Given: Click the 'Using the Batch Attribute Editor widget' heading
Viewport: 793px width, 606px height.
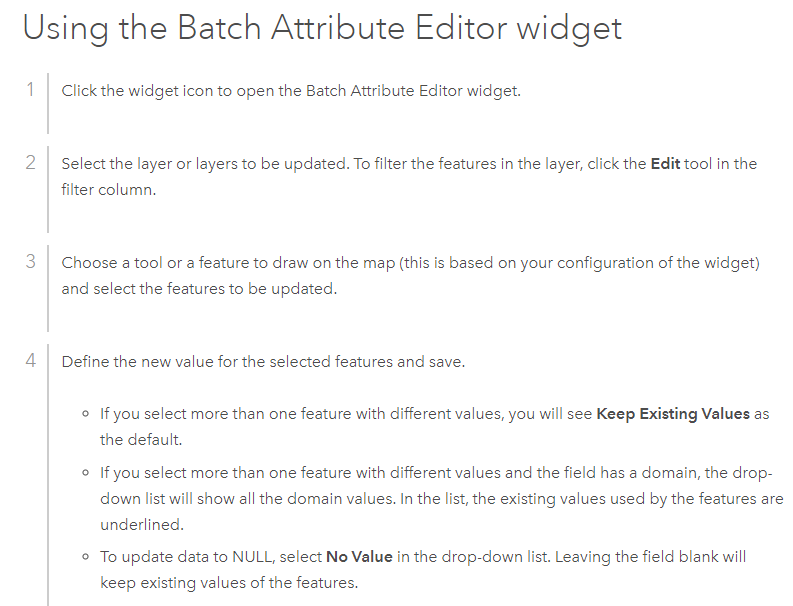Looking at the screenshot, I should point(322,28).
